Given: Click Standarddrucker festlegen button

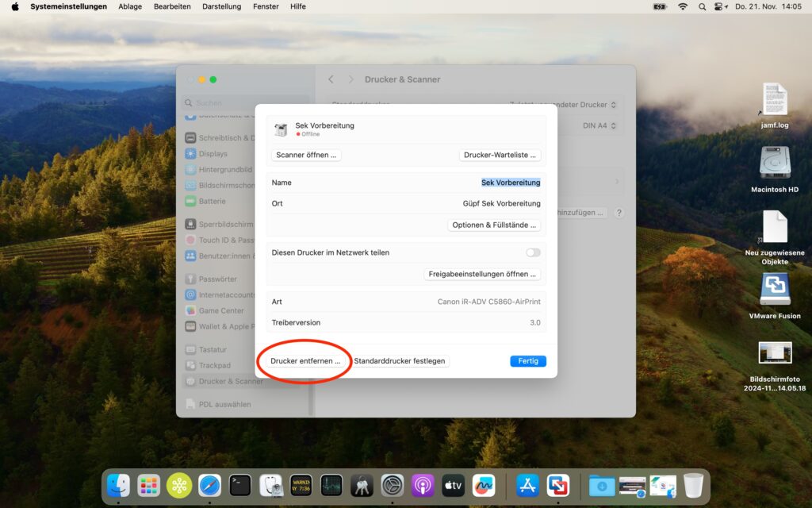Looking at the screenshot, I should tap(400, 361).
